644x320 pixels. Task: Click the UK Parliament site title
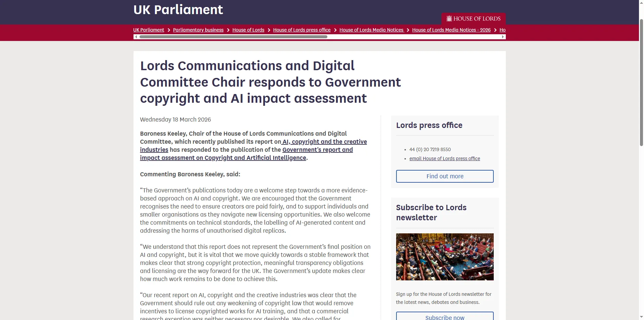coord(178,10)
